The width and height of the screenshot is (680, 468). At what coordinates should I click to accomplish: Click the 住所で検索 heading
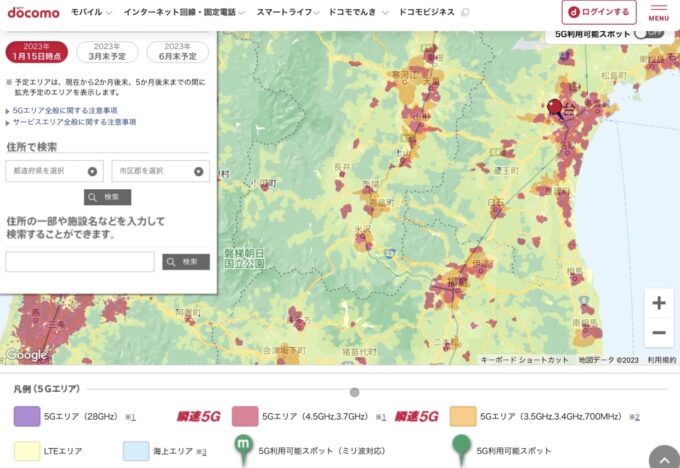coord(31,147)
